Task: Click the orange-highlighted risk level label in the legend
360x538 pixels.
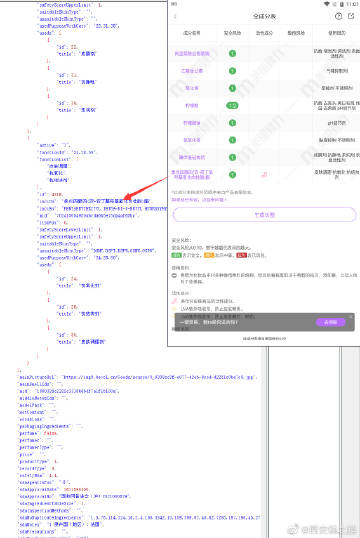Action: [x=209, y=255]
